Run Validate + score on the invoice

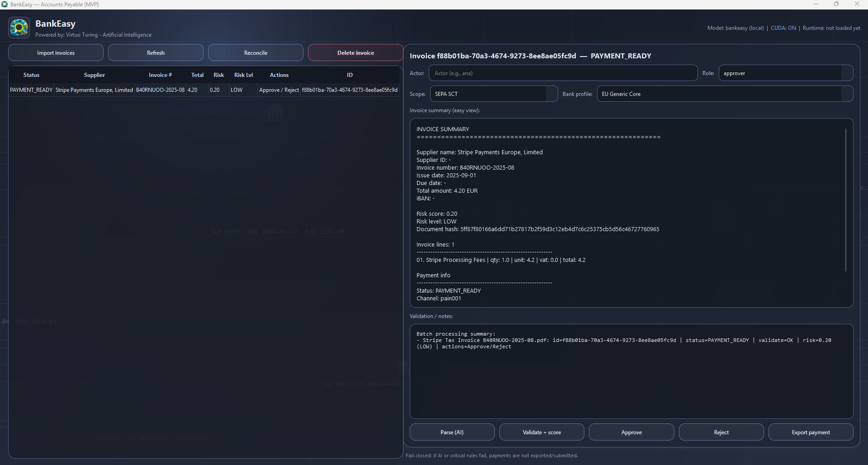pos(541,432)
